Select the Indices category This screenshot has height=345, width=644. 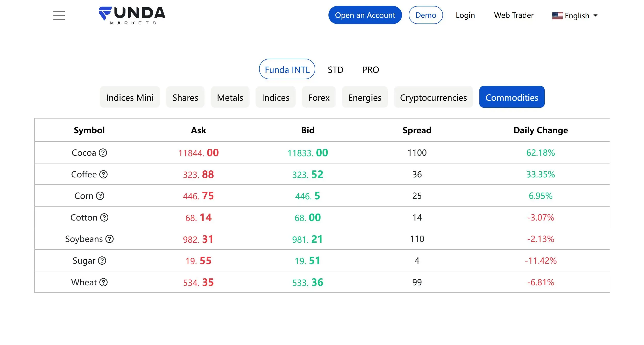coord(276,97)
